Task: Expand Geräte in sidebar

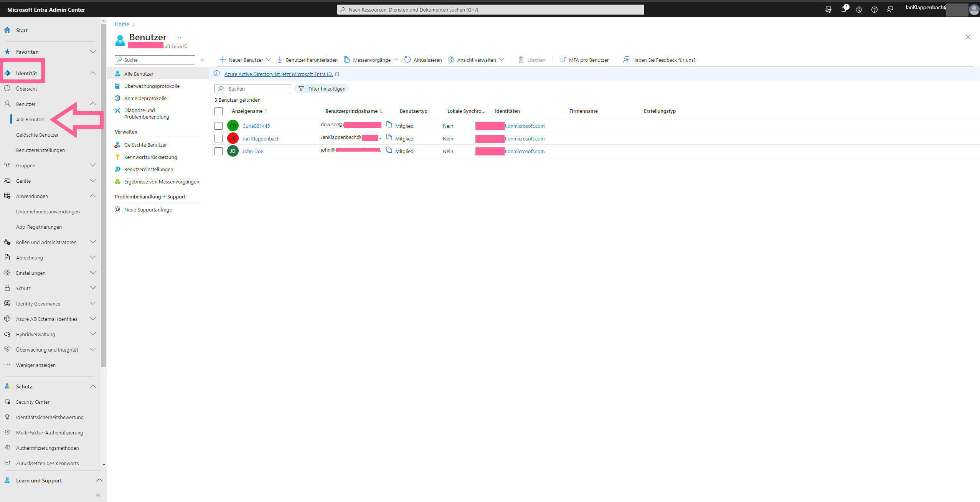Action: click(92, 180)
